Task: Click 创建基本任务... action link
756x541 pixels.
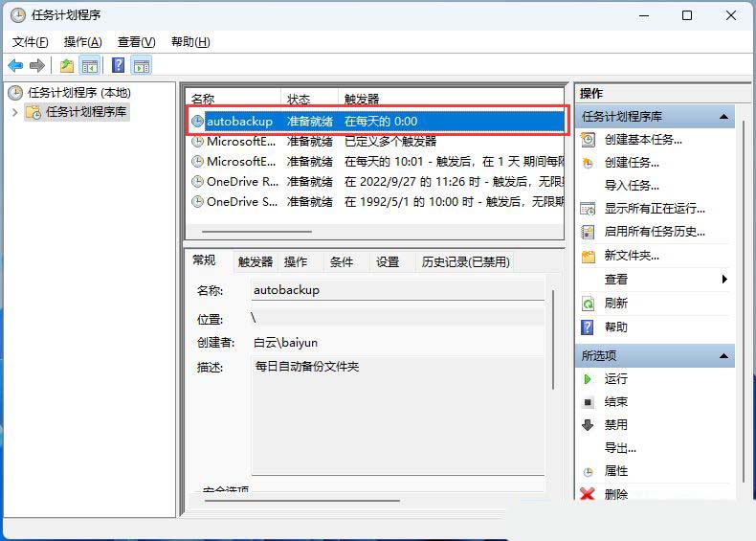Action: pos(643,140)
